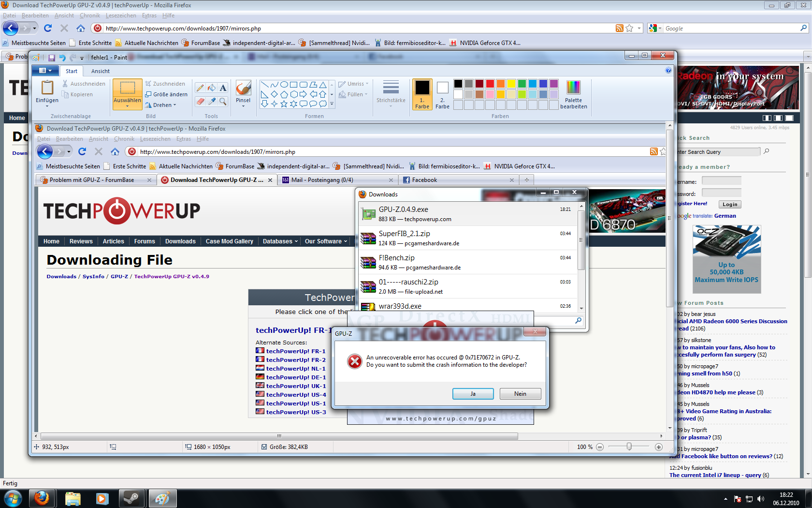The width and height of the screenshot is (812, 508).
Task: Activate the 1. Farbe foreground color box
Action: [x=422, y=95]
